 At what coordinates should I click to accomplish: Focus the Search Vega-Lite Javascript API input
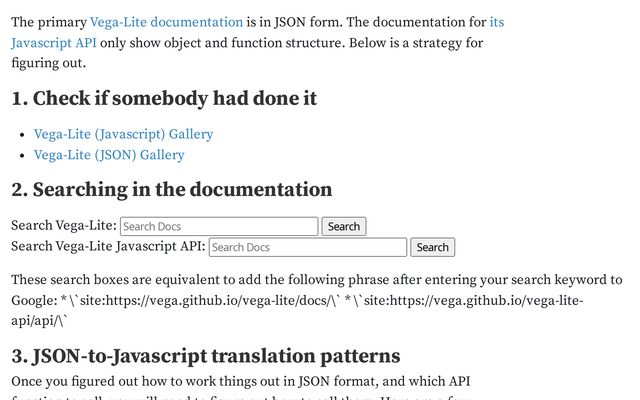point(308,247)
